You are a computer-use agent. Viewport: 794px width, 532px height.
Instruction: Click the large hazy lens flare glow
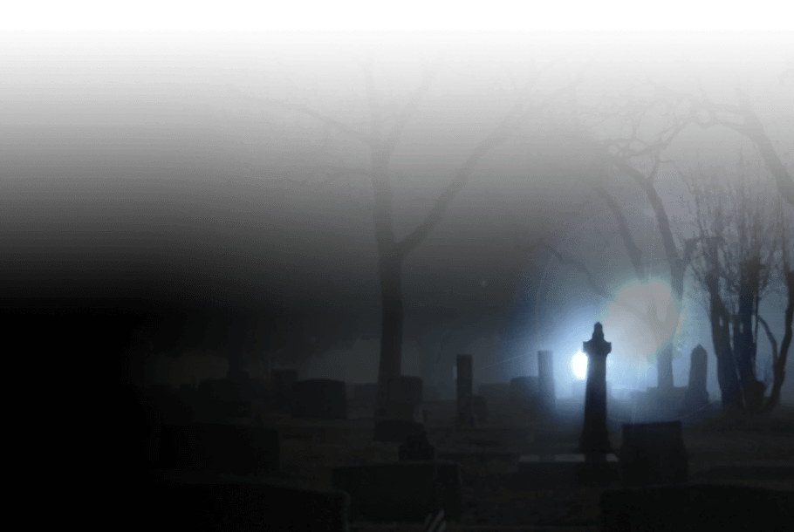pyautogui.click(x=641, y=314)
